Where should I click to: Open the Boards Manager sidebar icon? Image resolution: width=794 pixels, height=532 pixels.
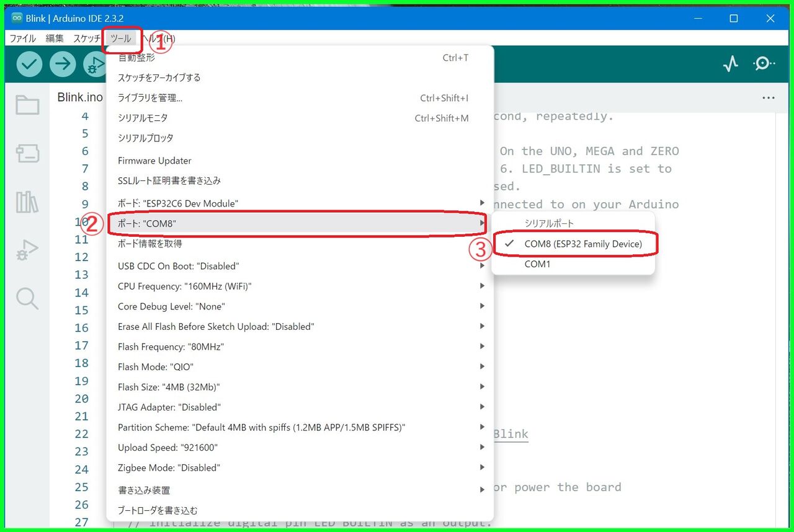27,153
